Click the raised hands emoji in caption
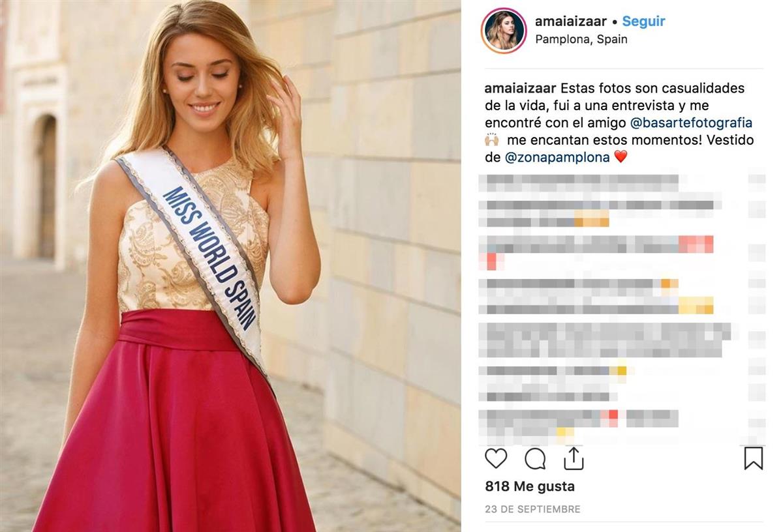783x532 pixels. 491,140
